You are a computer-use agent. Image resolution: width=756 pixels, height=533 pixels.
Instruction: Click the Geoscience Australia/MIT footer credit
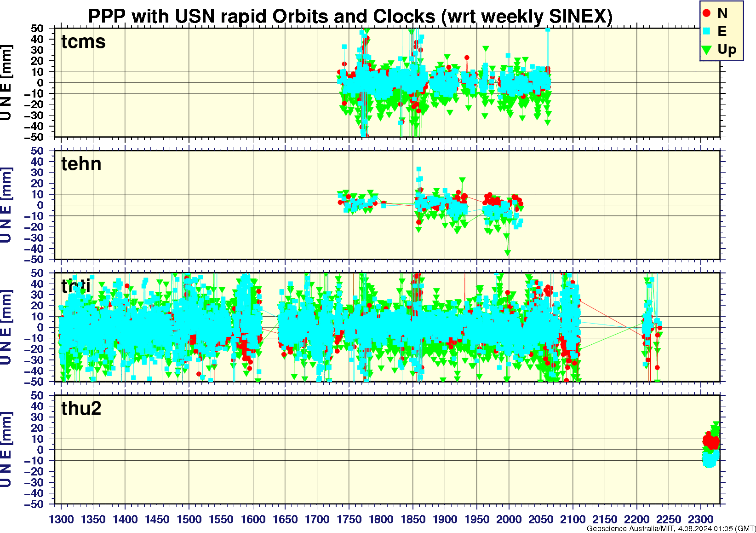[x=671, y=528]
